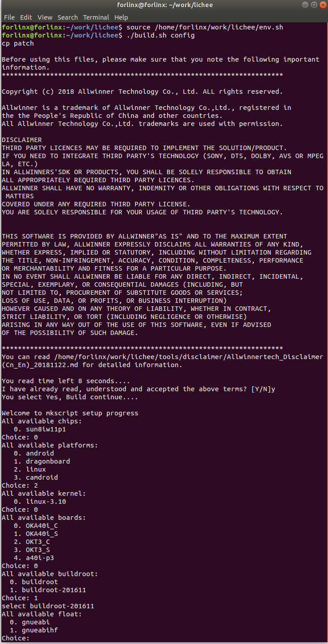Open the Edit menu
328x644 pixels.
click(x=25, y=17)
